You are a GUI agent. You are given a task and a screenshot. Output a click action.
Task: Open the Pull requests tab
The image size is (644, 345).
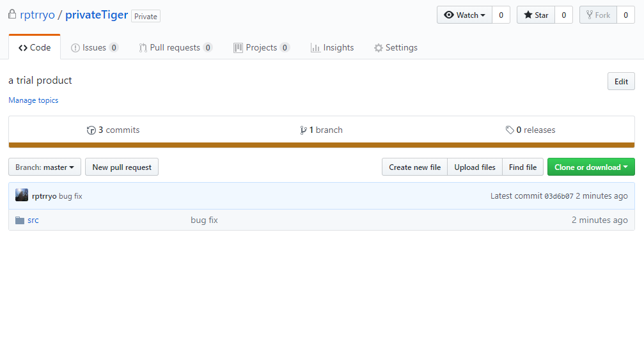(x=175, y=47)
